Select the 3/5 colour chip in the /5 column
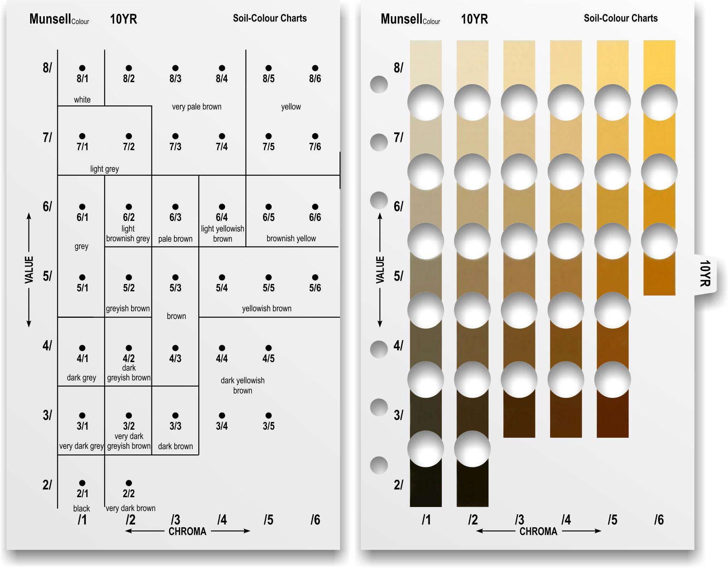This screenshot has width=728, height=568. point(613,416)
